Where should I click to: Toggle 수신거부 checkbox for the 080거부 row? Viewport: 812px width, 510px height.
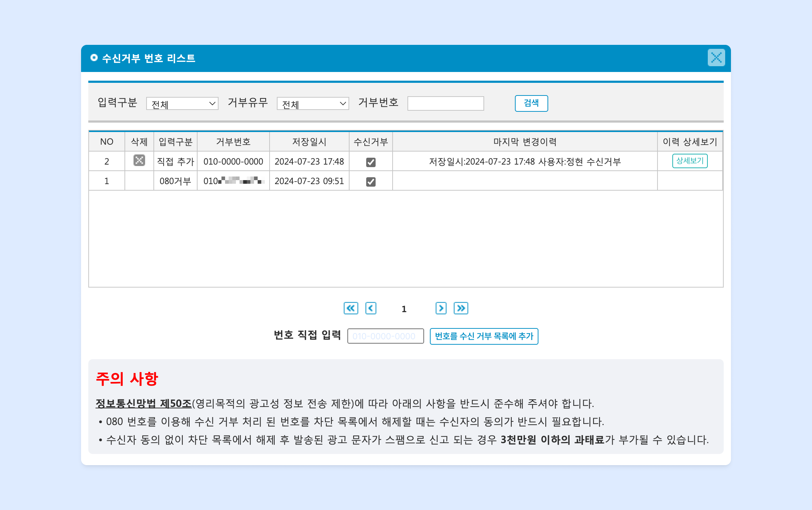point(371,182)
